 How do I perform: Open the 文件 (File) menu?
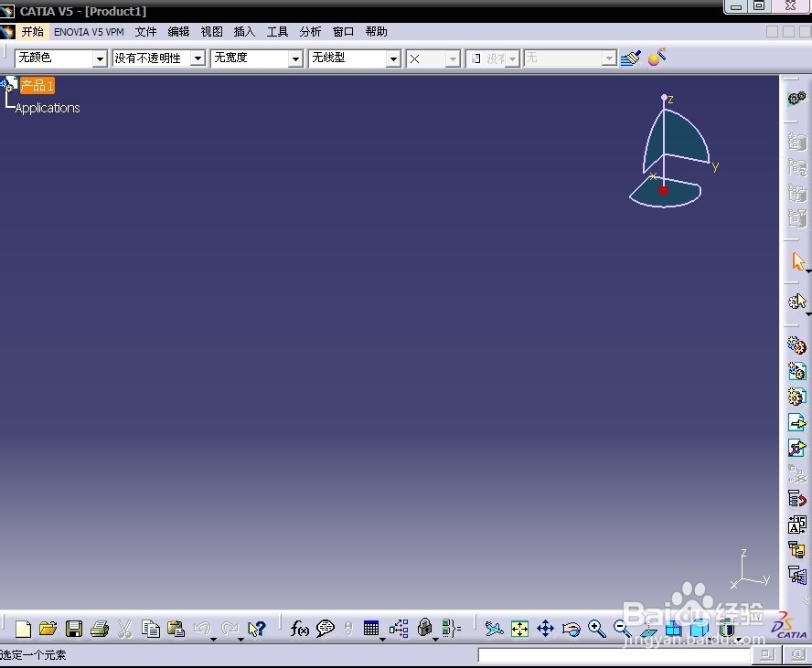pyautogui.click(x=145, y=32)
